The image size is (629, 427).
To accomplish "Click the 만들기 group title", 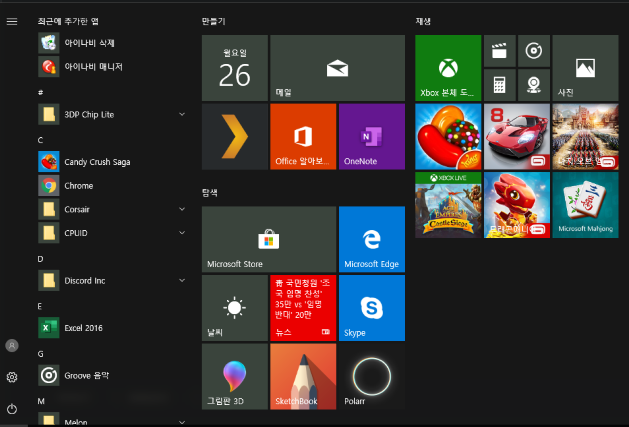I will 213,21.
